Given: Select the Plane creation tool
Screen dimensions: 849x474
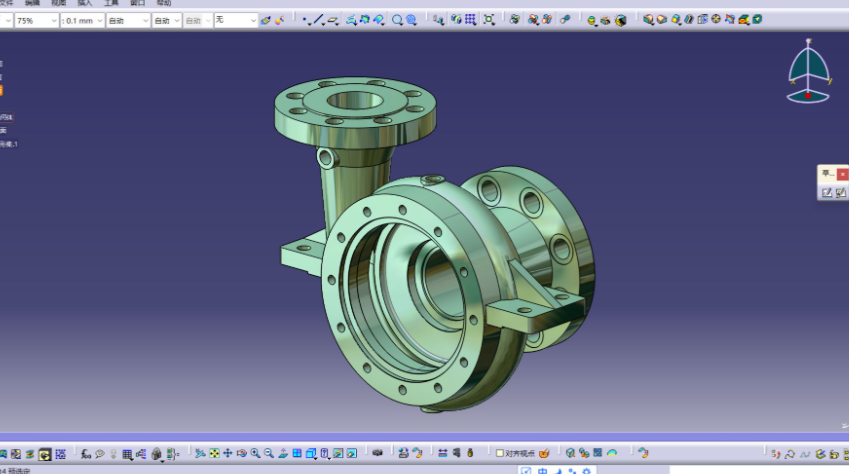Looking at the screenshot, I should [x=332, y=20].
